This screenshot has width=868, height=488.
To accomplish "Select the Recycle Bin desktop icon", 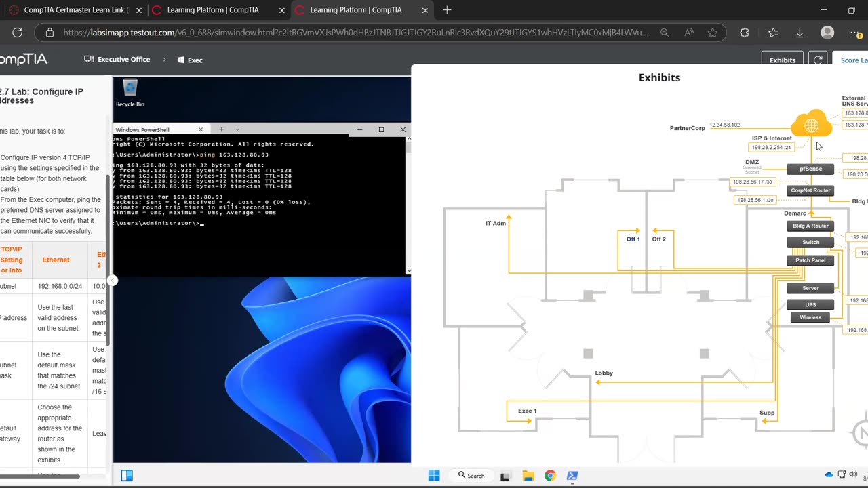I will tap(130, 94).
